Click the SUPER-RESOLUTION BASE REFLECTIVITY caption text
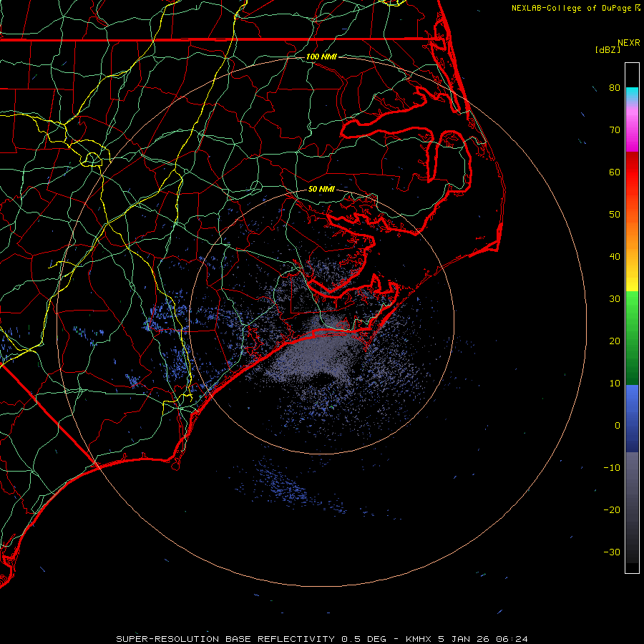The image size is (644, 644). click(x=225, y=639)
